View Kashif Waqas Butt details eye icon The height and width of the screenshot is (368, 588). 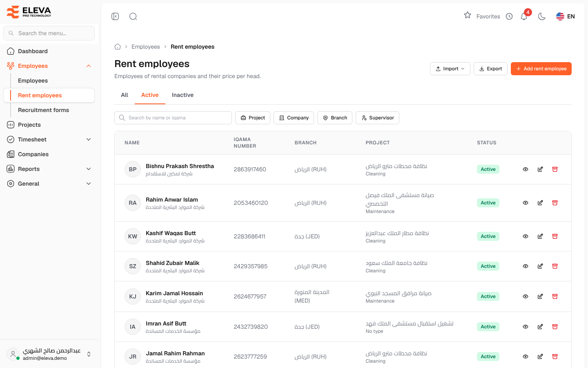pos(526,236)
